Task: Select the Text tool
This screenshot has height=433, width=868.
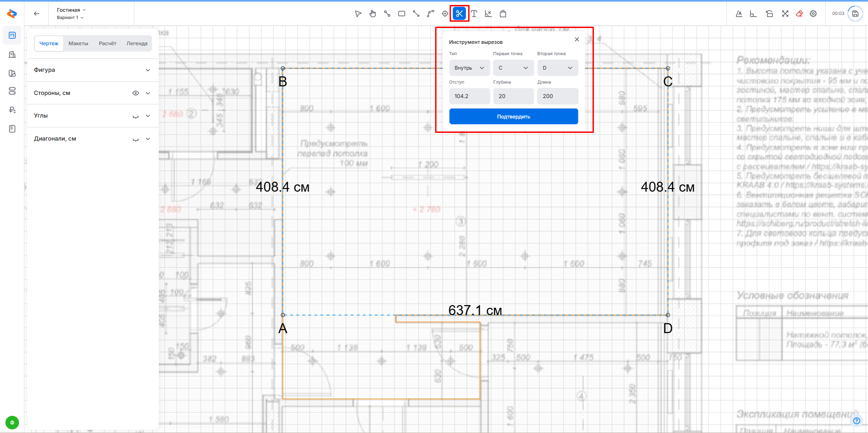Action: [x=474, y=14]
